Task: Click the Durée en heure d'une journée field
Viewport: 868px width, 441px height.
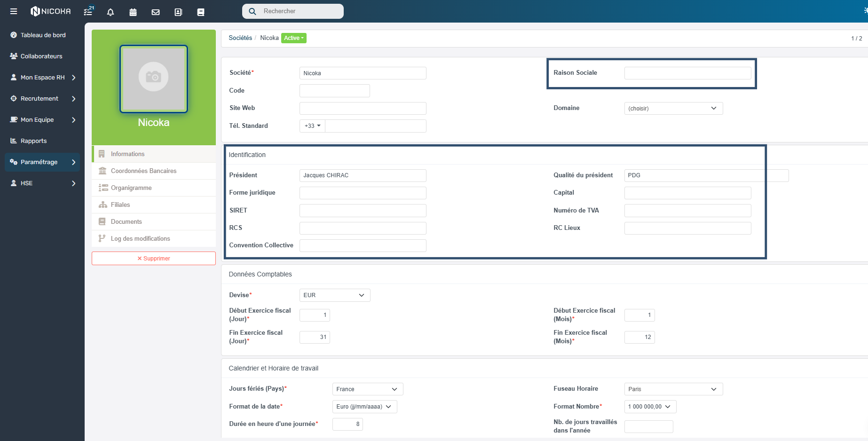Action: (347, 424)
